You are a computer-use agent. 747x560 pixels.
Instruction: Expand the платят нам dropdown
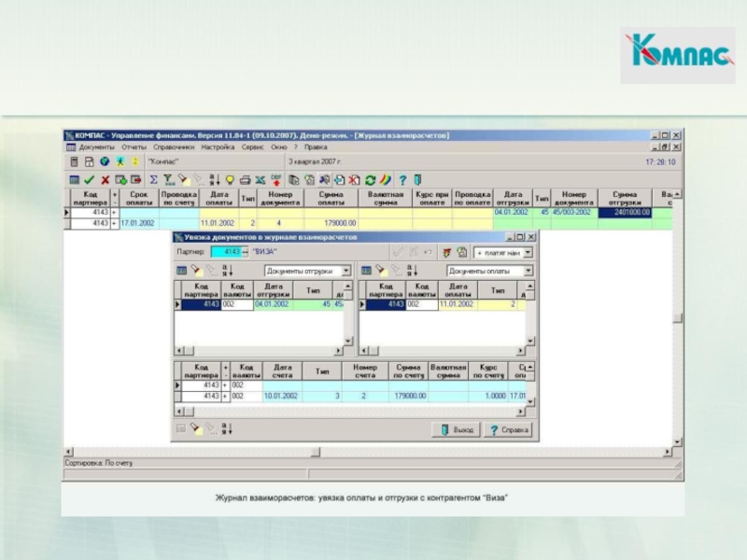pyautogui.click(x=528, y=253)
